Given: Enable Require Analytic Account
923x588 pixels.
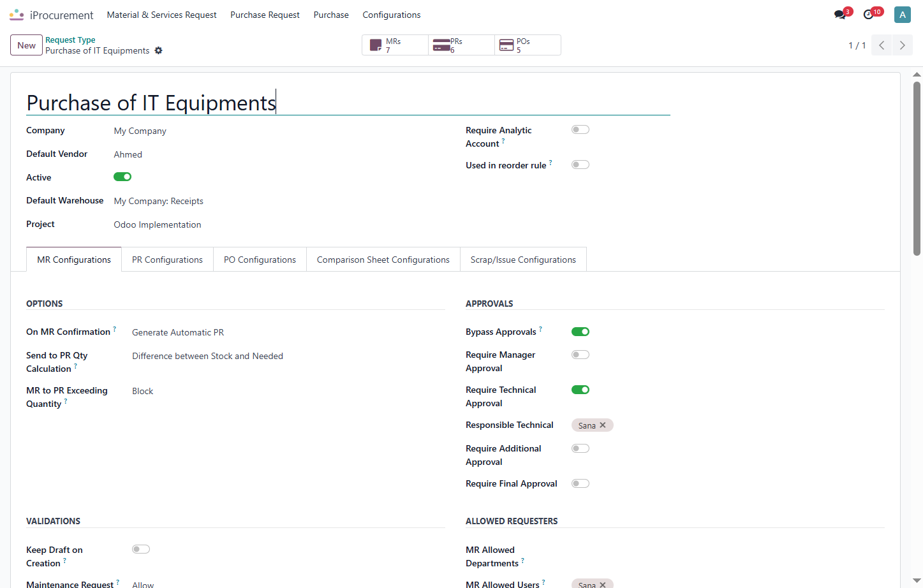Looking at the screenshot, I should (580, 129).
